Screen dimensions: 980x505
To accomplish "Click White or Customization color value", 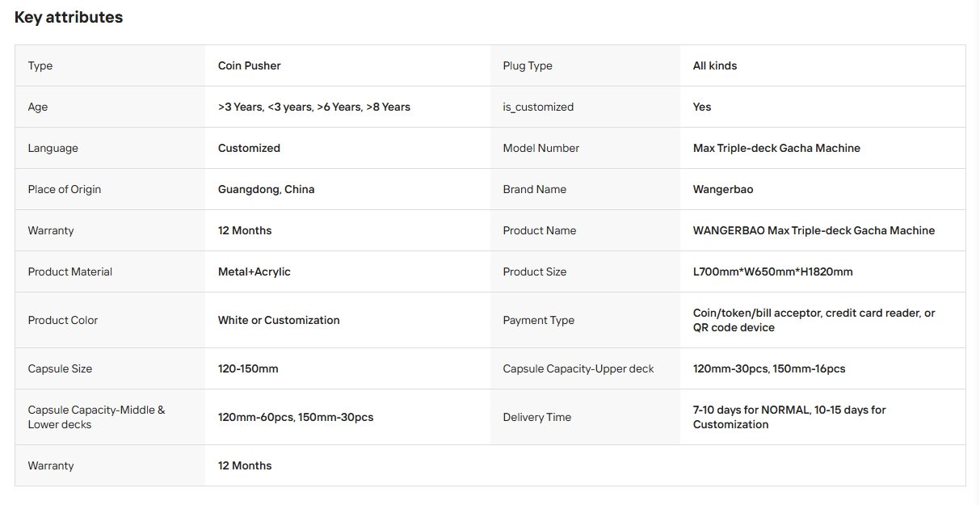I will [x=279, y=320].
